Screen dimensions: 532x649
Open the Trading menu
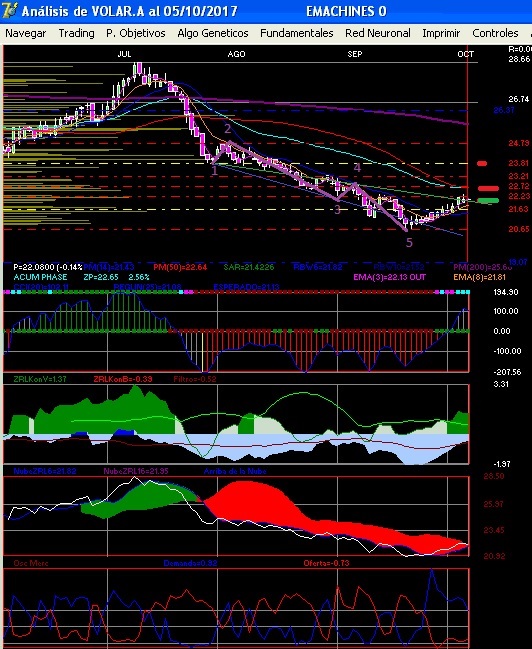coord(77,33)
